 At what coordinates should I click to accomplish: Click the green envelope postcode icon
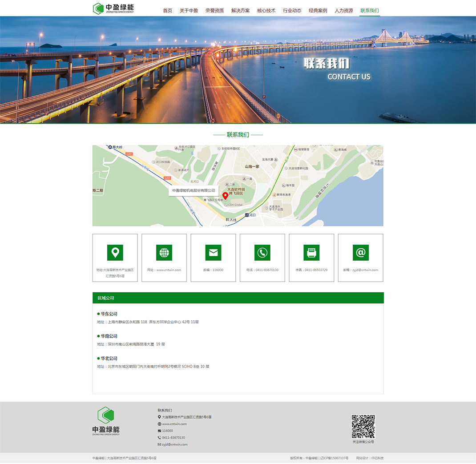pos(213,253)
